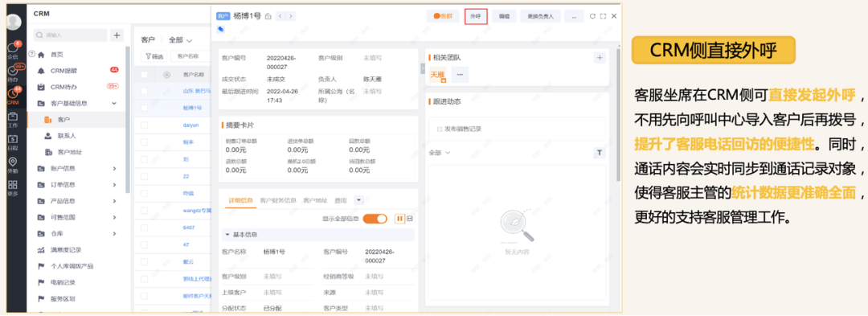Collapse the 客户基础信息 menu group
This screenshot has width=868, height=316.
[x=114, y=103]
